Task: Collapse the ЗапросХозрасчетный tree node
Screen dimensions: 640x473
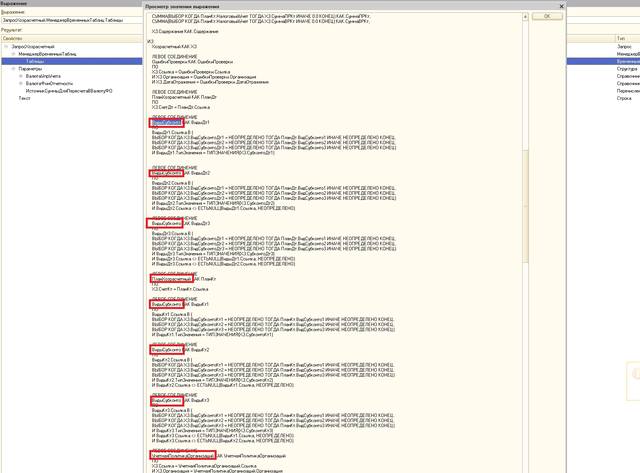Action: [6, 47]
